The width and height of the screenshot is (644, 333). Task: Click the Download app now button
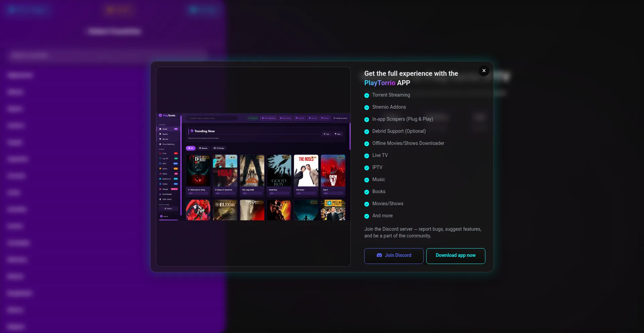[x=455, y=256]
